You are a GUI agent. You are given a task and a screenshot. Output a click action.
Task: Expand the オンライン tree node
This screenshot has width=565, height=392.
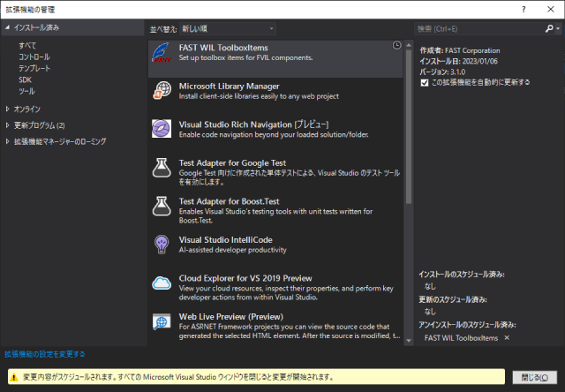click(7, 109)
